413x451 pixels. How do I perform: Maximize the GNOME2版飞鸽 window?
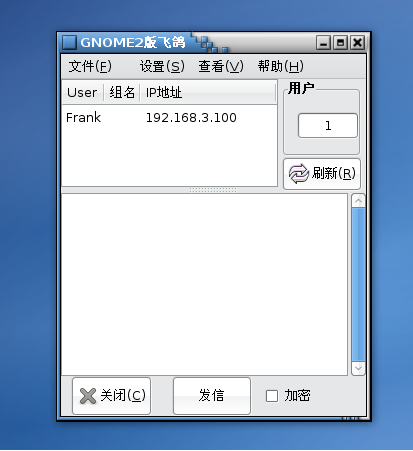click(340, 43)
